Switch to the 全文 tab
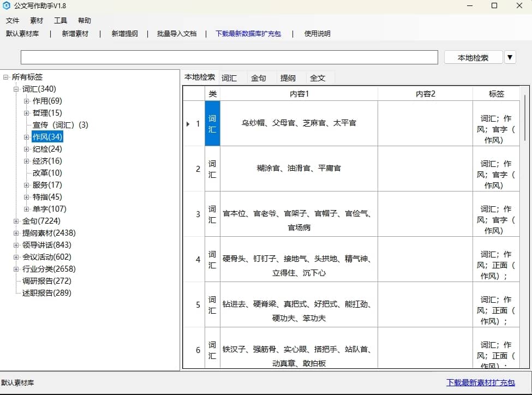532x395 pixels. pos(318,78)
